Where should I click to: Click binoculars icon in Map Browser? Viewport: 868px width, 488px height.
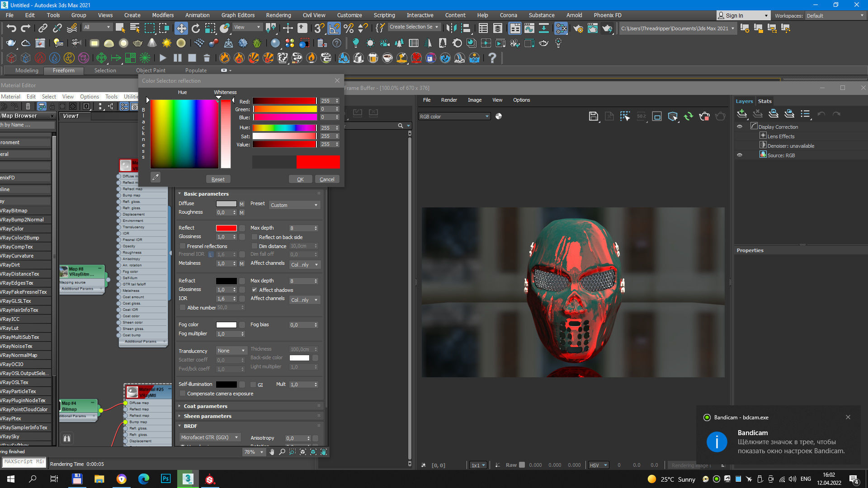tap(67, 438)
